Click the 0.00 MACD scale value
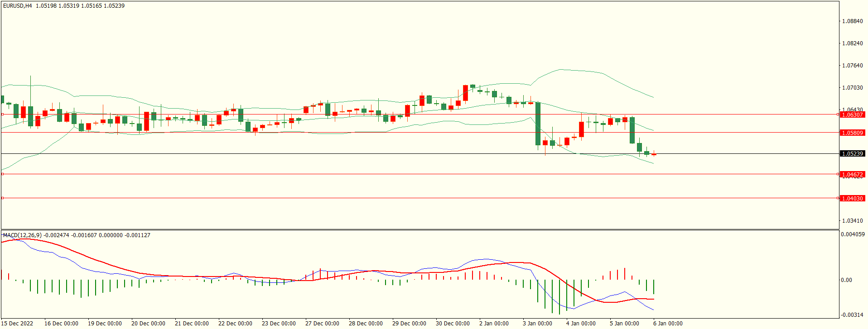Image resolution: width=868 pixels, height=329 pixels. (x=847, y=280)
